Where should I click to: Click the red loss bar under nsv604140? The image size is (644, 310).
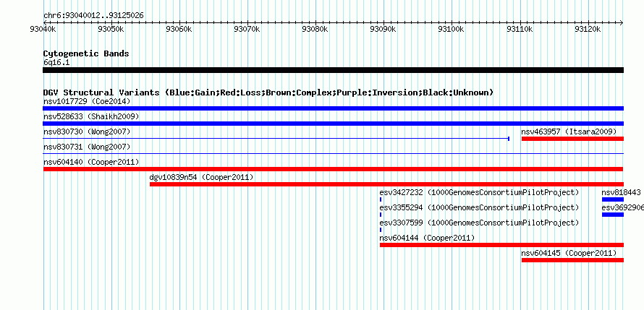click(333, 169)
